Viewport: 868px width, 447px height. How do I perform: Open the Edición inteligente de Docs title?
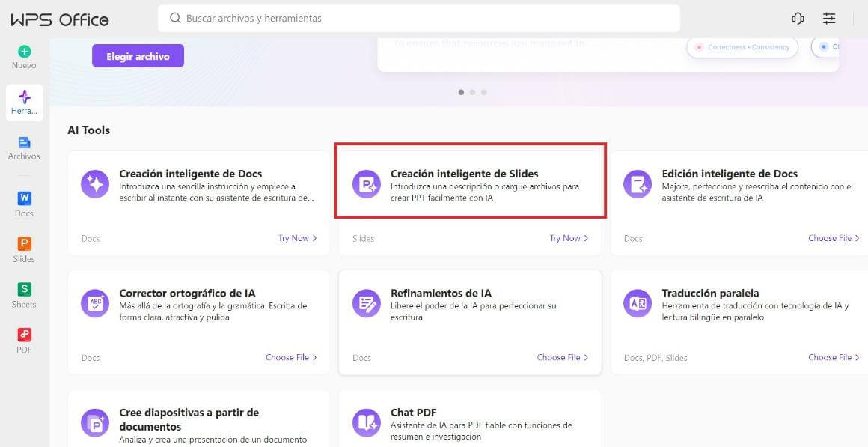[730, 174]
